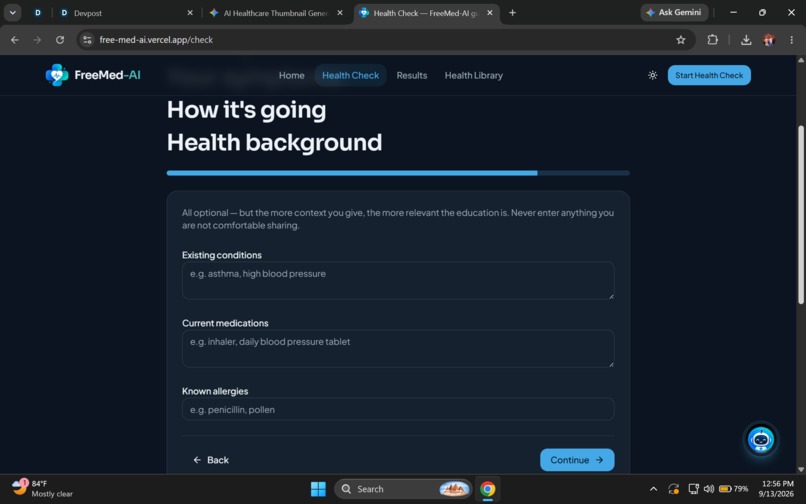Click the Back button
This screenshot has height=504, width=806.
point(211,460)
